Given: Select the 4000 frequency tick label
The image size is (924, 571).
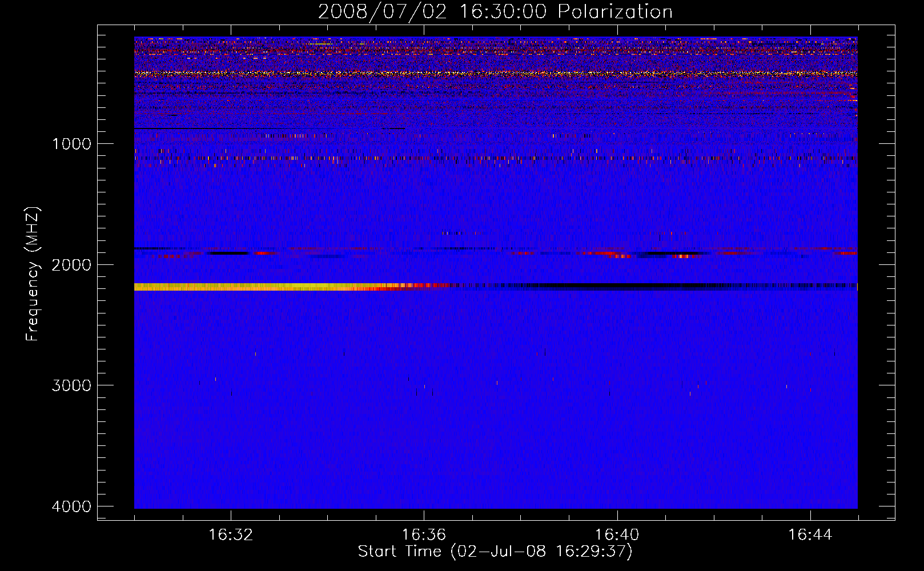Looking at the screenshot, I should pos(71,506).
